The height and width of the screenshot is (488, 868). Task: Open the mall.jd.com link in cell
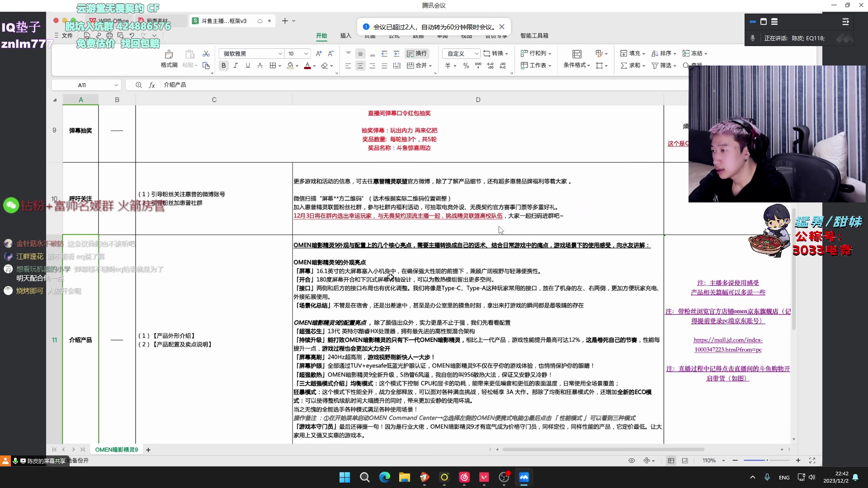(728, 345)
